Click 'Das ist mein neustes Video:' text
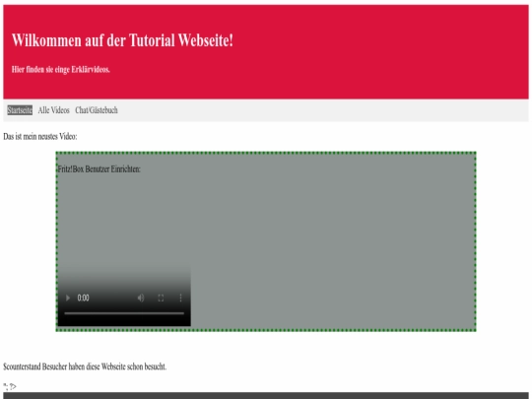 pos(40,136)
